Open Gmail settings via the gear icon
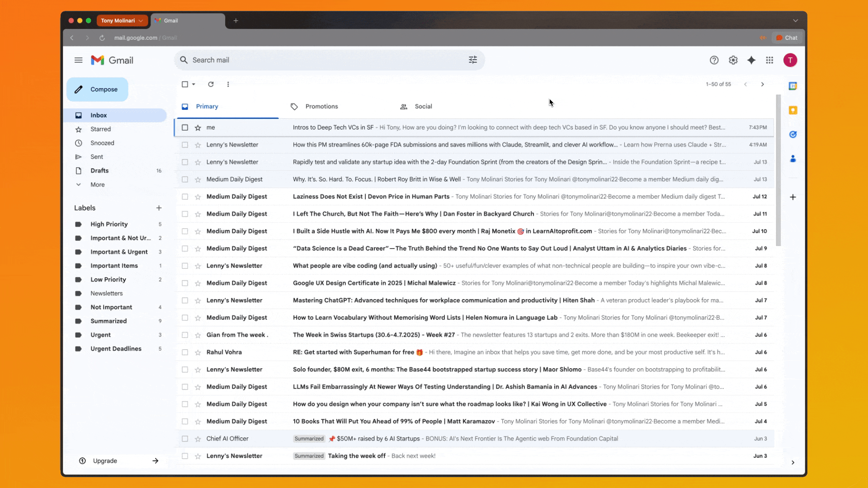Screen dimensions: 868x488 tap(733, 60)
